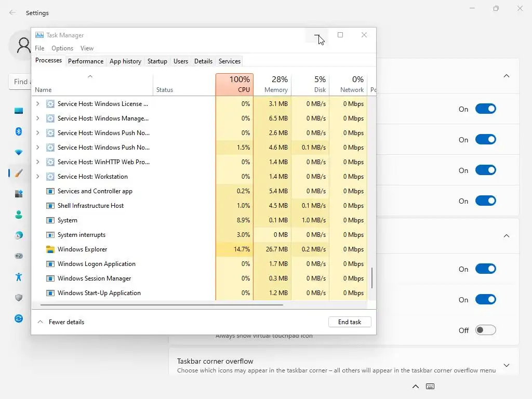
Task: Click the Services and Controller app process icon
Action: pyautogui.click(x=50, y=191)
